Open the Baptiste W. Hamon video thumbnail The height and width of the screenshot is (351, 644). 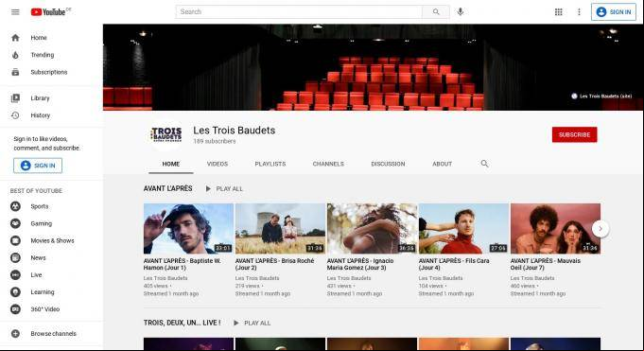(x=188, y=229)
